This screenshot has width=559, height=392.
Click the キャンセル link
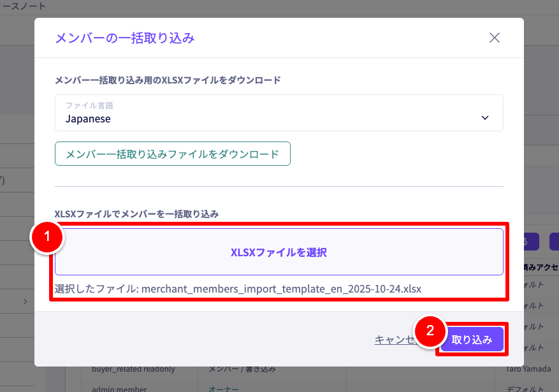click(x=394, y=340)
